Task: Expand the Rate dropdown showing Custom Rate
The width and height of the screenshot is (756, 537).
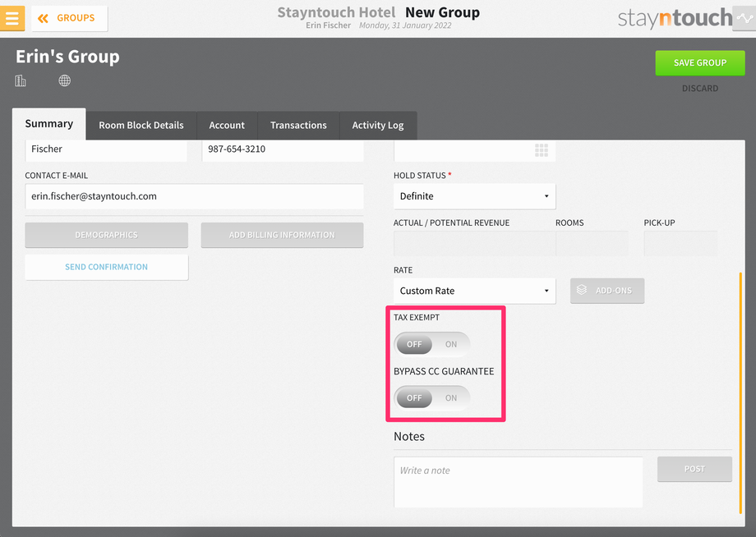Action: point(474,291)
